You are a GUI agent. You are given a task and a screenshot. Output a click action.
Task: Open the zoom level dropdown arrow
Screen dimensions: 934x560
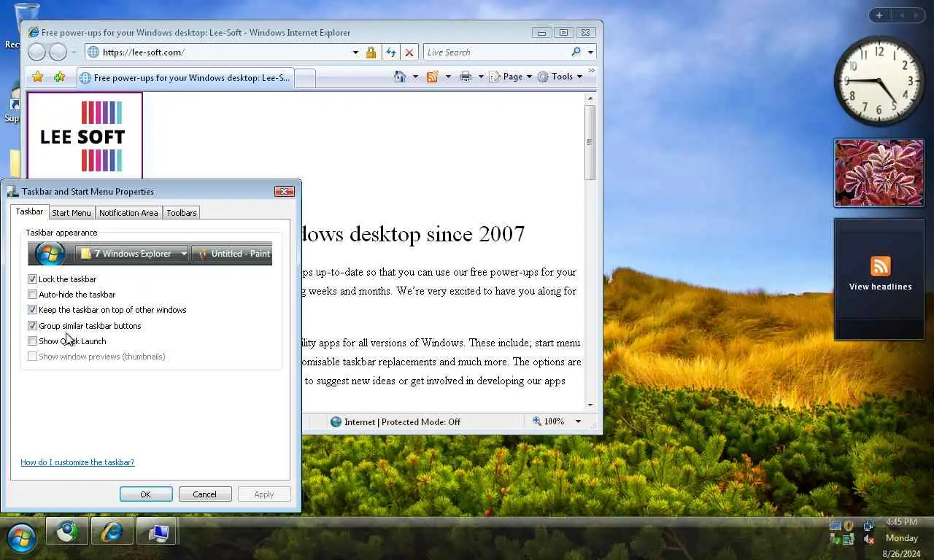[578, 421]
